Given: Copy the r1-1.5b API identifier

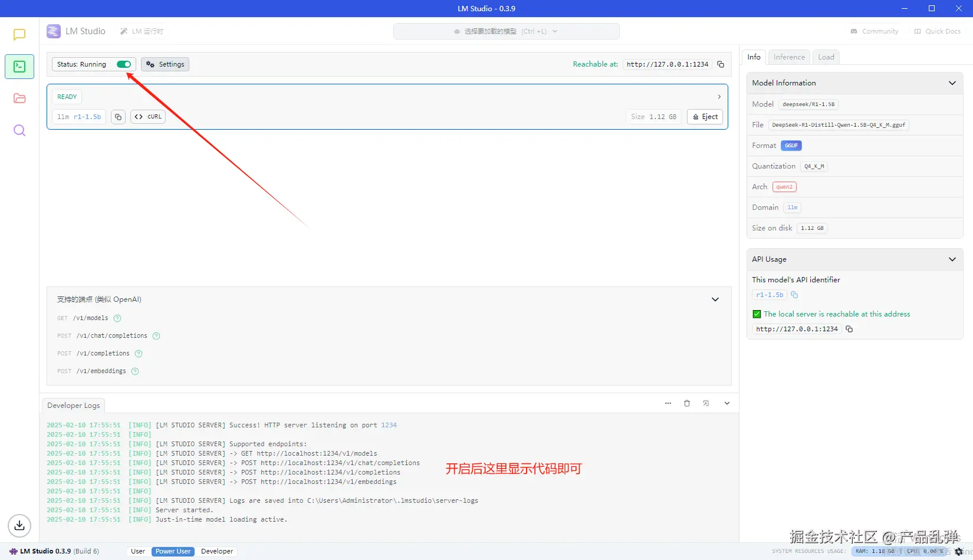Looking at the screenshot, I should click(x=794, y=295).
